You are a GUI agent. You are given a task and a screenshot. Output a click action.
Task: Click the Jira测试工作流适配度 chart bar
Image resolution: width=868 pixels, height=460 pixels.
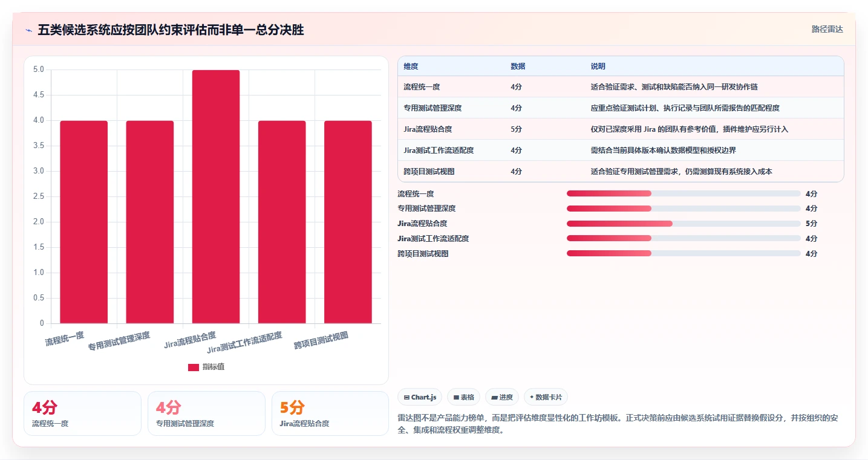(282, 222)
